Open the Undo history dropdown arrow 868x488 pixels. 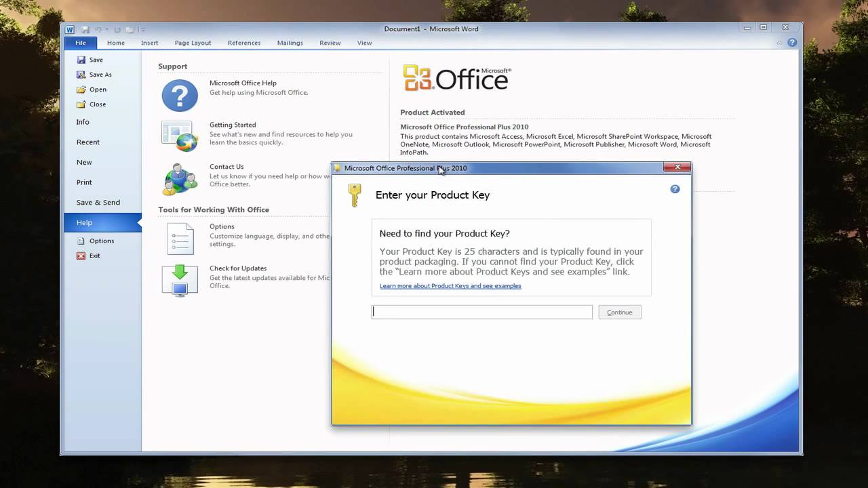(107, 30)
